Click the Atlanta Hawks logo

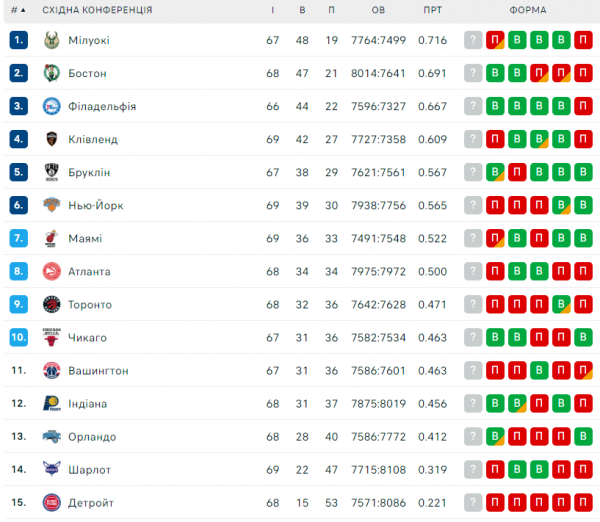(x=52, y=271)
